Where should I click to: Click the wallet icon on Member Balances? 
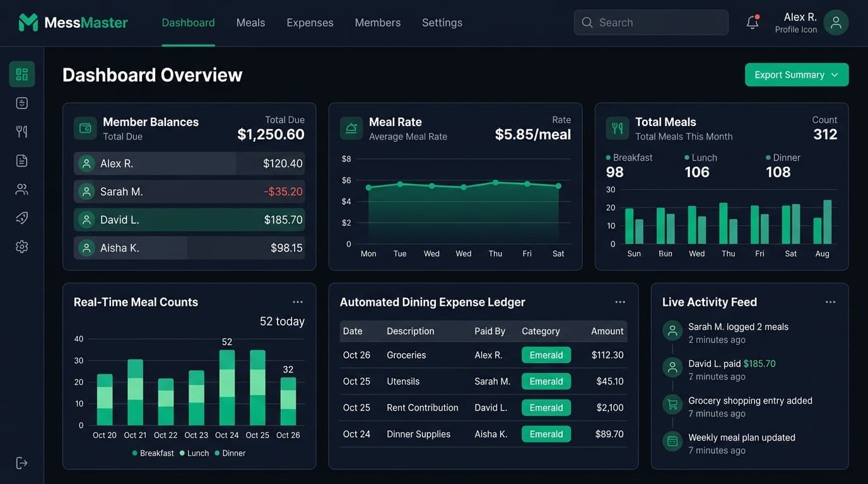[x=85, y=128]
